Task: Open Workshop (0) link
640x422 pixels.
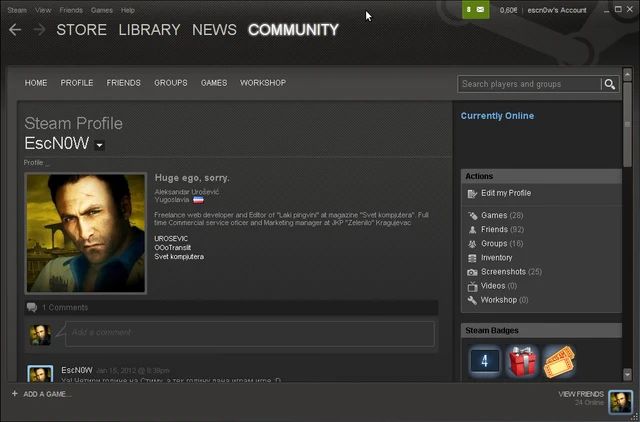Action: (x=504, y=300)
